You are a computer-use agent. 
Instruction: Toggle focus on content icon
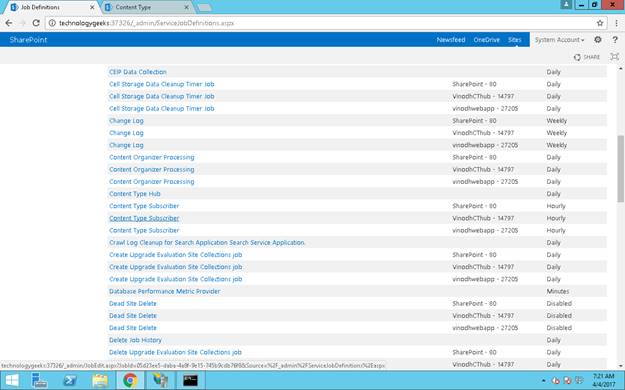pyautogui.click(x=615, y=57)
